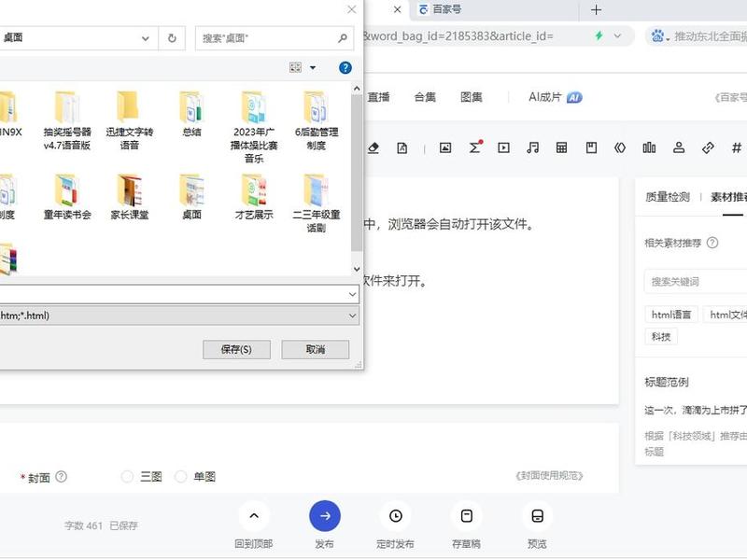Viewport: 747px width, 560px height.
Task: Open a new browser tab with the plus icon
Action: click(x=596, y=9)
